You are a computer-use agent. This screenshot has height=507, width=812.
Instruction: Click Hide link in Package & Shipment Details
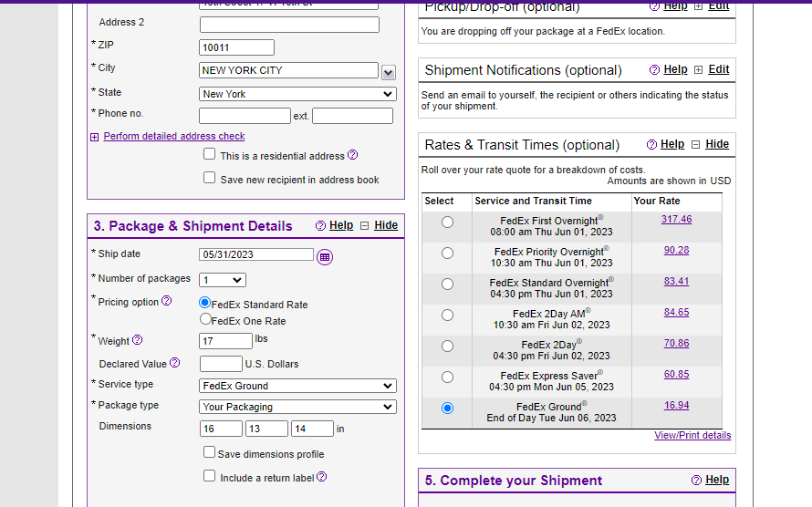386,225
